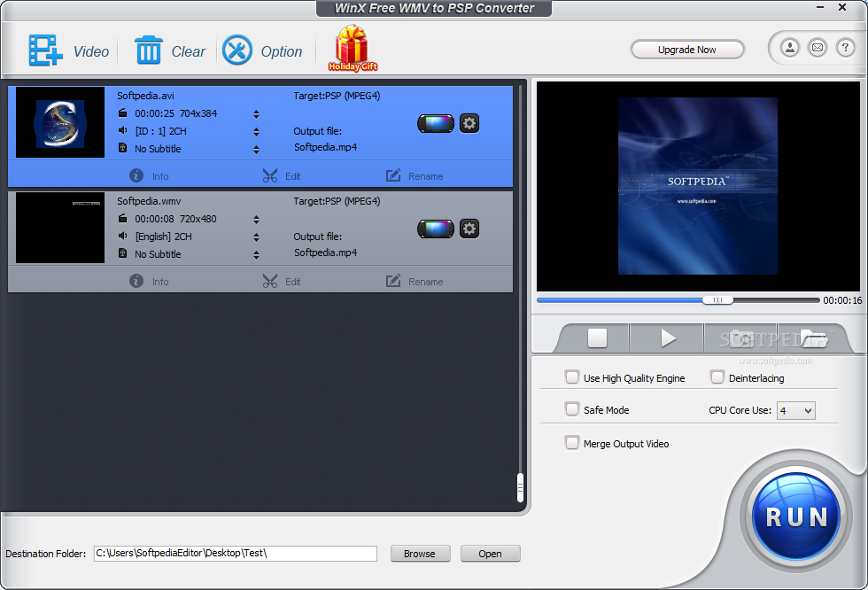868x590 pixels.
Task: Click the video preview screen
Action: (698, 186)
